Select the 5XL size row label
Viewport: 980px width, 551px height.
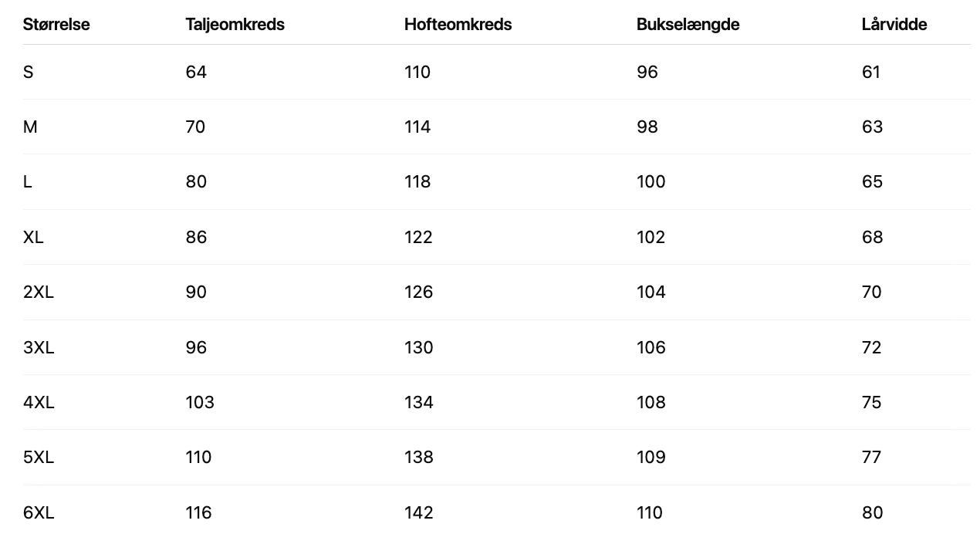tap(39, 458)
